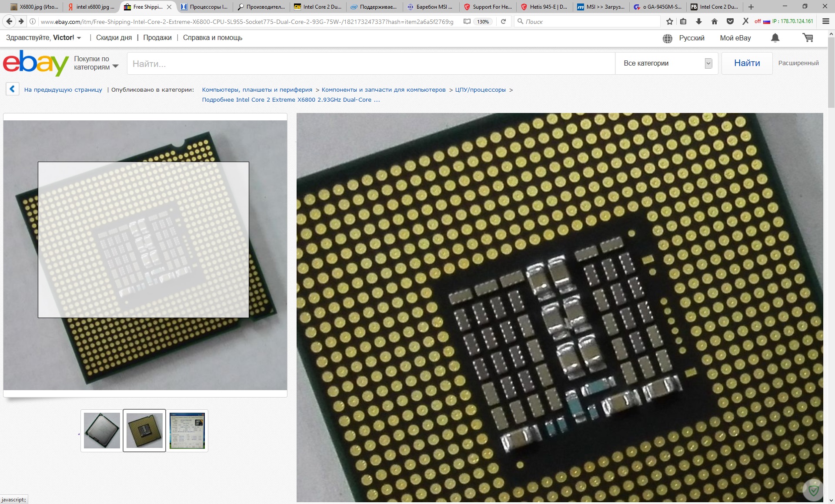Image resolution: width=835 pixels, height=504 pixels.
Task: Select the CPU-Z screenshot thumbnail
Action: (187, 431)
